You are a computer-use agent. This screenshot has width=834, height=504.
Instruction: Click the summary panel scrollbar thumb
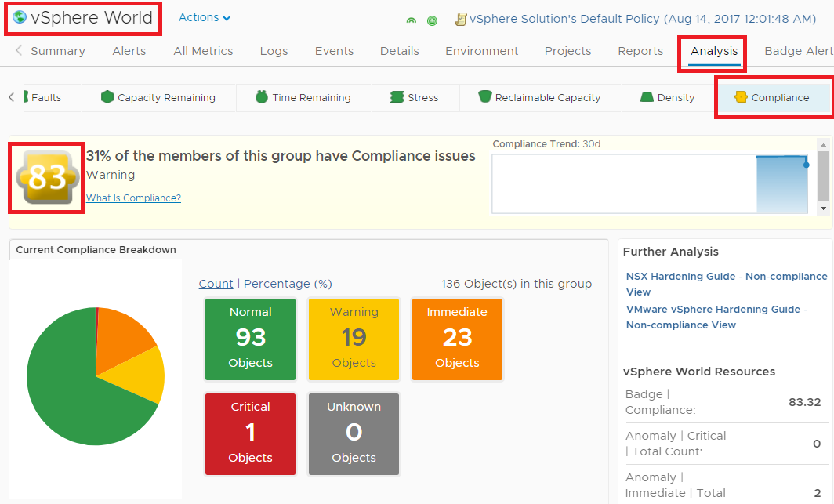pyautogui.click(x=823, y=176)
